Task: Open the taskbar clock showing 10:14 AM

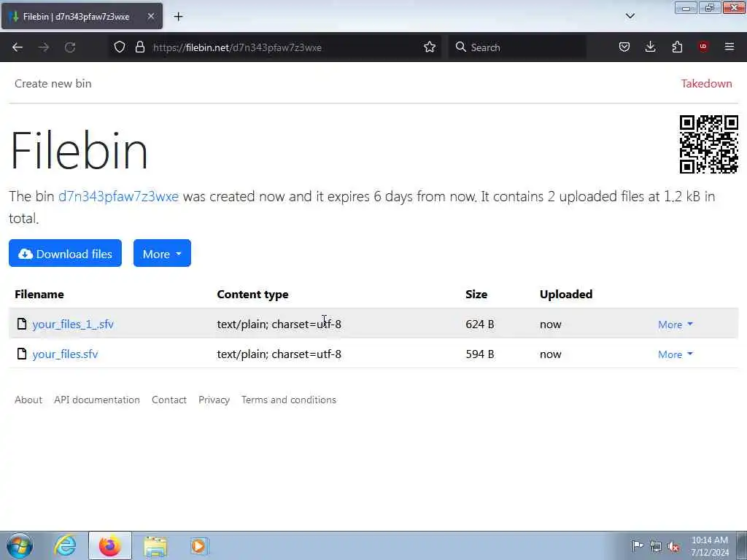Action: pyautogui.click(x=709, y=545)
